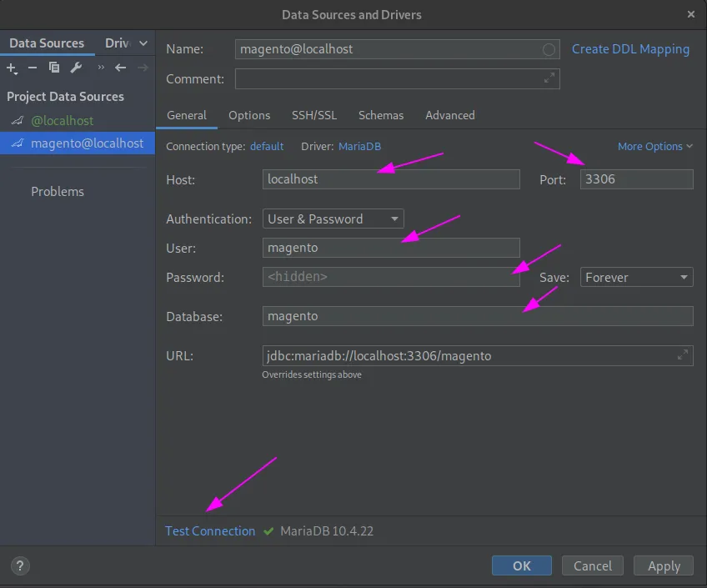Apply the connection settings

[663, 565]
